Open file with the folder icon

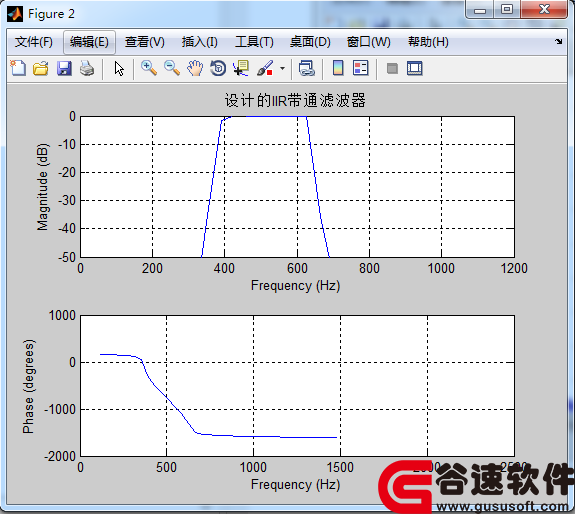(41, 68)
